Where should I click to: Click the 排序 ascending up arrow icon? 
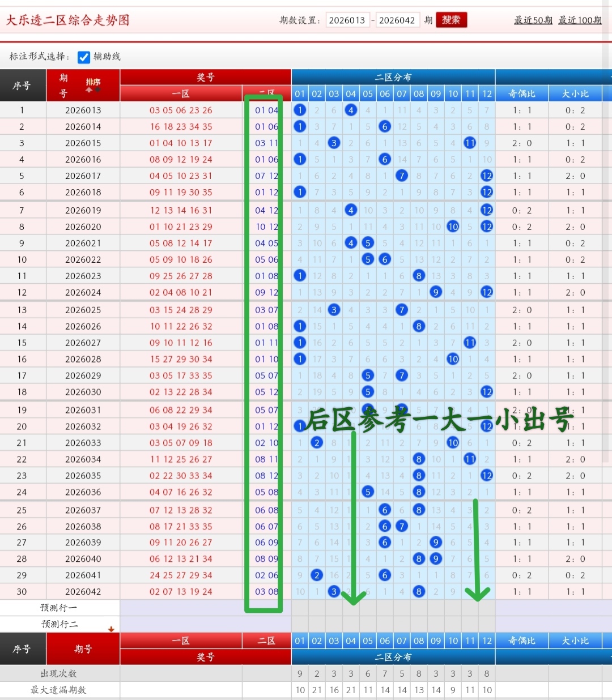coord(89,90)
